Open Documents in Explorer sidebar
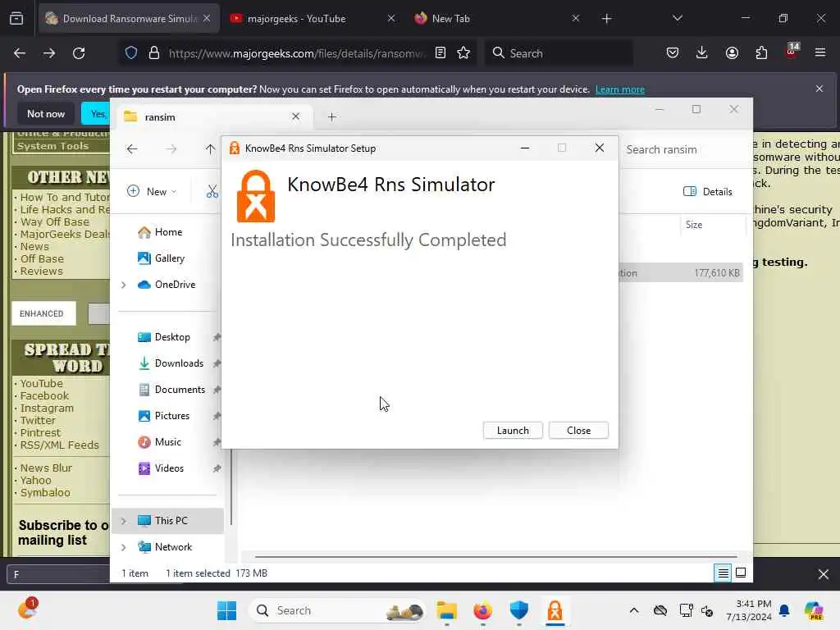Screen dimensions: 840x630 (x=171, y=390)
